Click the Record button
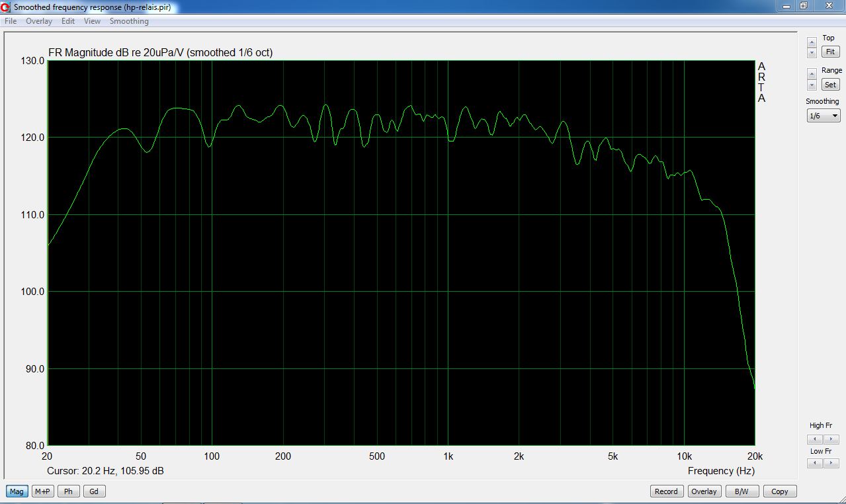This screenshot has height=504, width=846. tap(666, 491)
